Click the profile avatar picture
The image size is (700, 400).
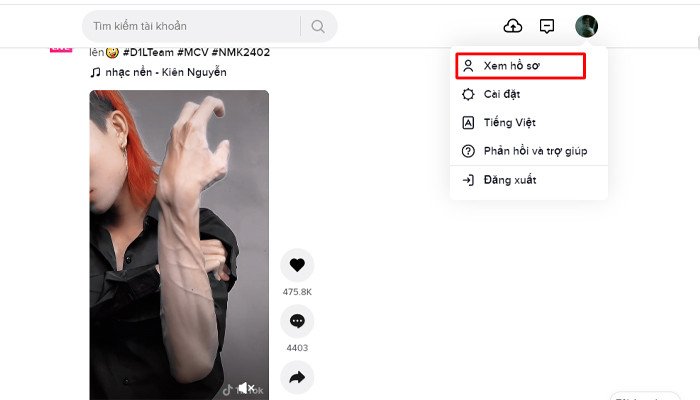click(x=586, y=26)
